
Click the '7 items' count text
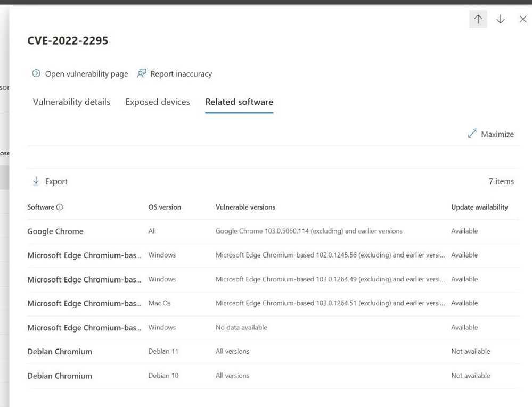(501, 181)
